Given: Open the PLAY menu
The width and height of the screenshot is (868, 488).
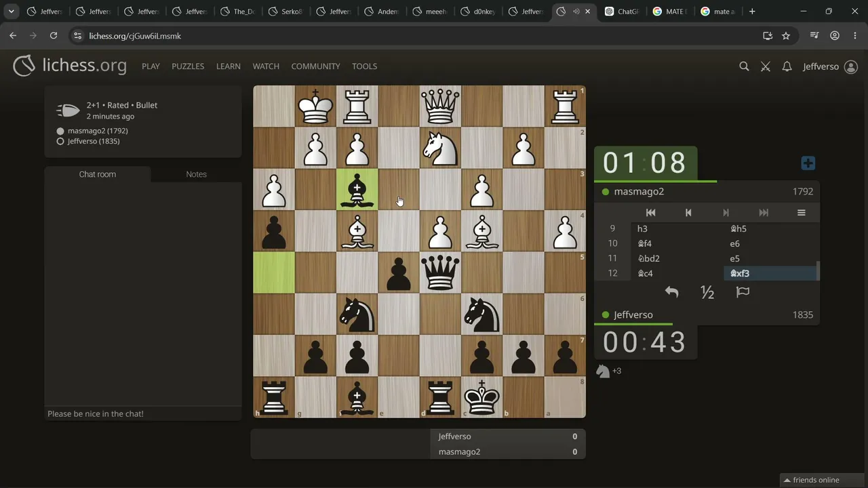Looking at the screenshot, I should point(151,66).
